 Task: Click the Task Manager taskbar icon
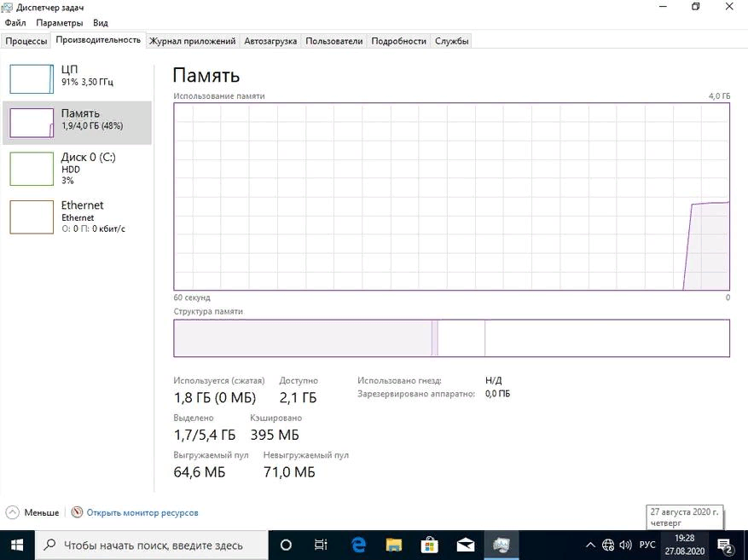[x=502, y=545]
